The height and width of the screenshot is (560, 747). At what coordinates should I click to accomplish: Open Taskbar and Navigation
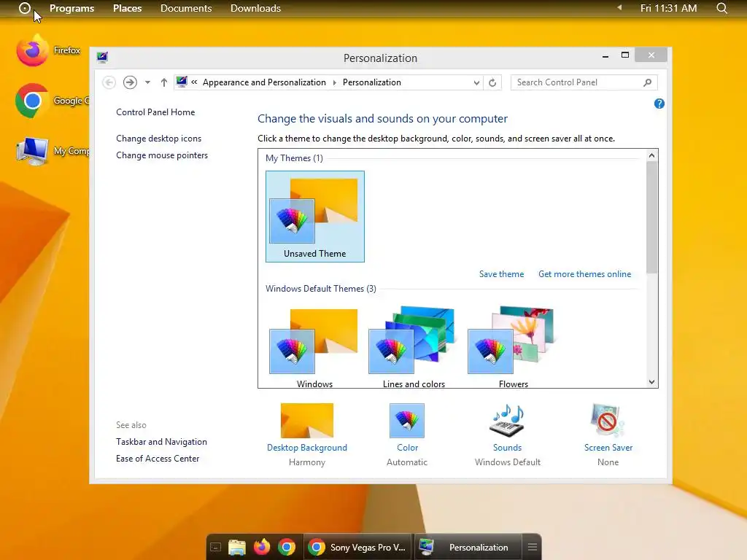coord(161,442)
